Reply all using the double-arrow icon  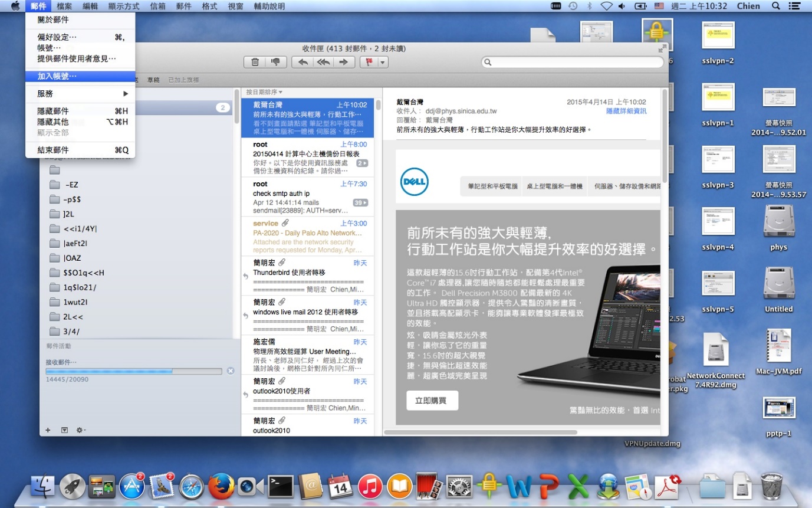(x=323, y=62)
